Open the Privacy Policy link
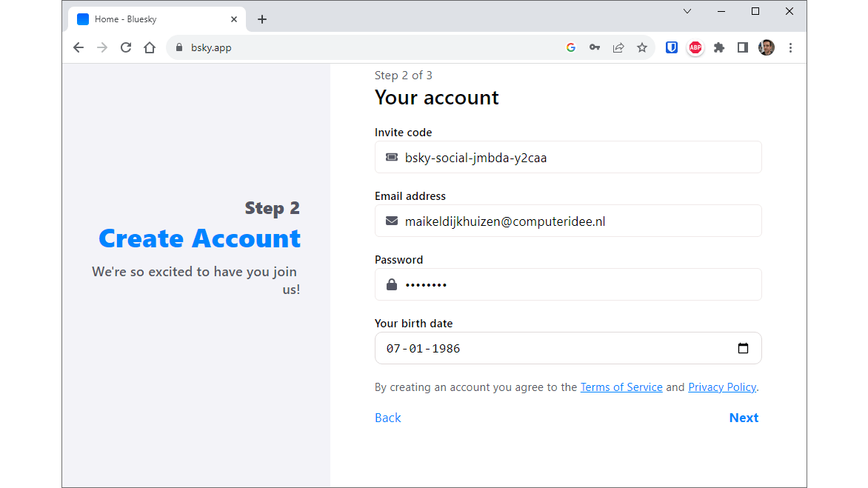Screen dimensions: 868x488 coord(722,387)
